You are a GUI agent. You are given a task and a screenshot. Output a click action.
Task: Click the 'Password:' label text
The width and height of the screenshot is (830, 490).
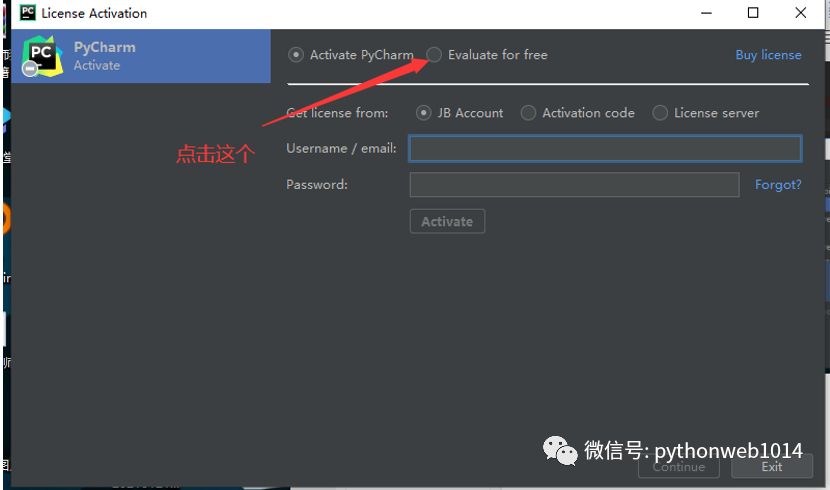pyautogui.click(x=317, y=185)
